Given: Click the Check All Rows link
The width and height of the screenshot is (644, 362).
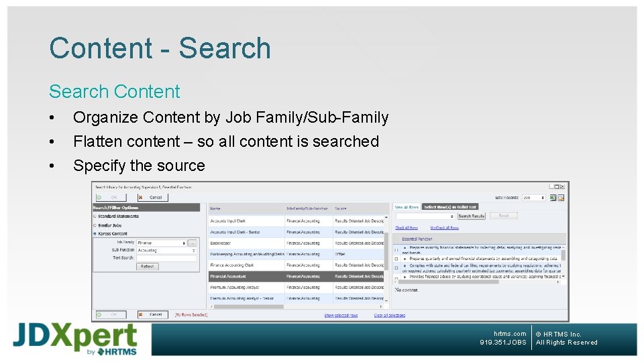Looking at the screenshot, I should [x=407, y=228].
